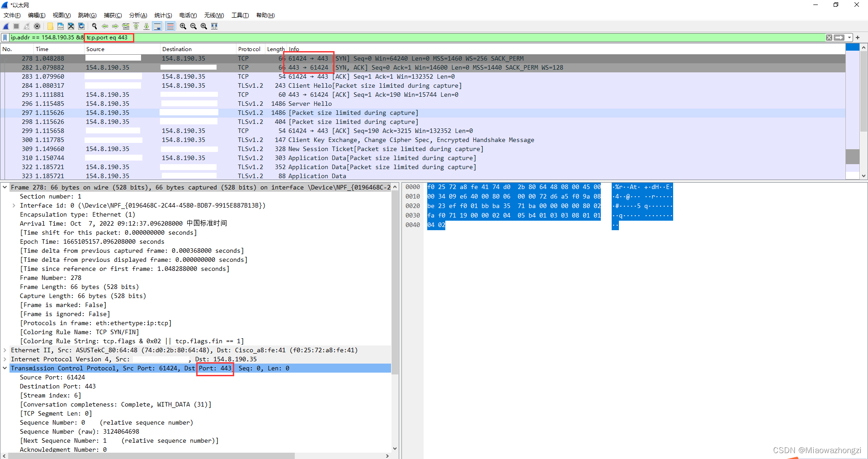Open the 帮助(H) menu
This screenshot has width=868, height=459.
point(265,15)
